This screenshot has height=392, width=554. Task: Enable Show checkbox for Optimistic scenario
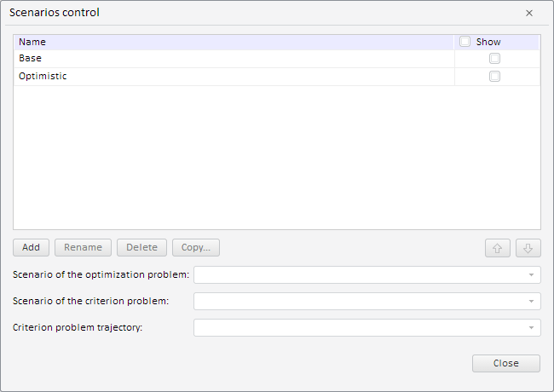(494, 77)
